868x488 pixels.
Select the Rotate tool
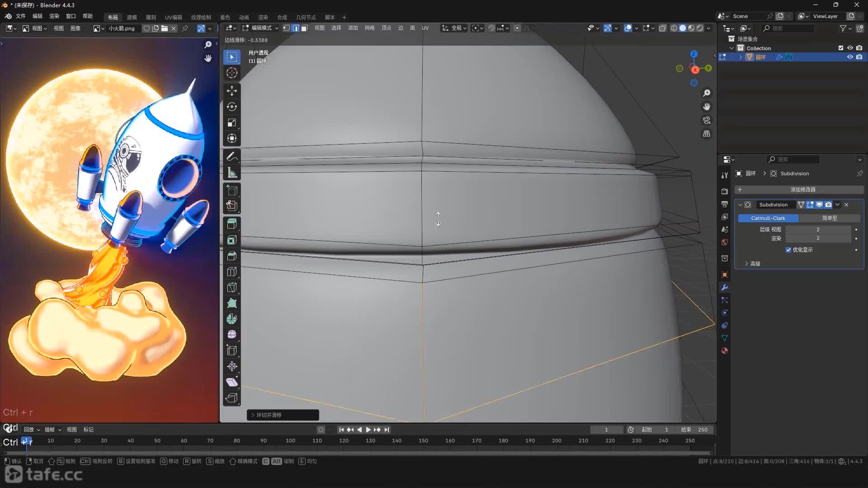coord(231,107)
